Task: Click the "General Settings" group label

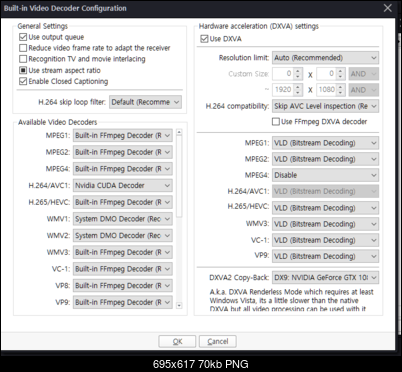Action: 43,26
